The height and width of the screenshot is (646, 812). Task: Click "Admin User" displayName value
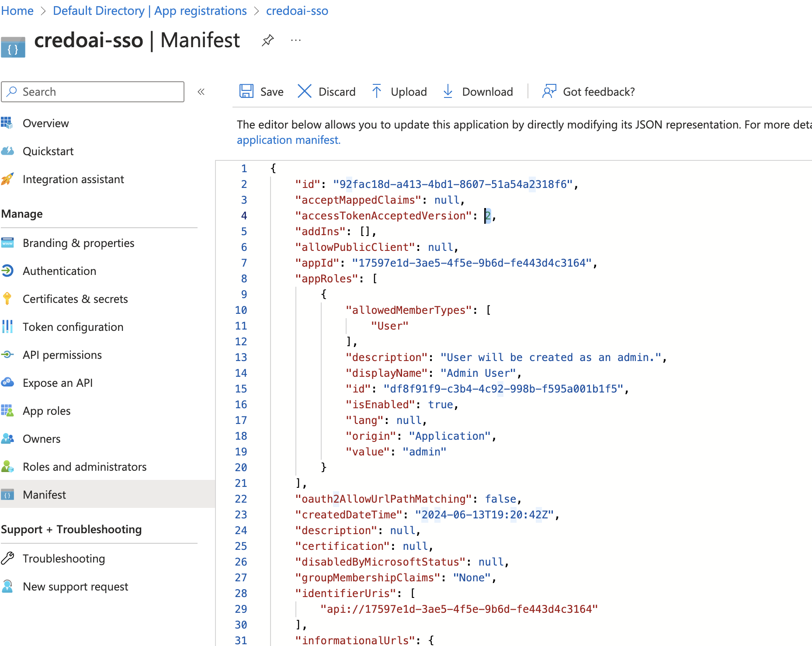coord(478,373)
